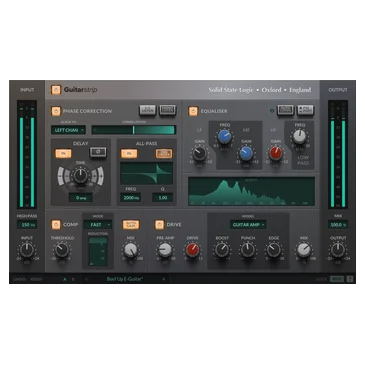The height and width of the screenshot is (365, 365).
Task: Toggle the ECO mode button
Action: point(337,279)
